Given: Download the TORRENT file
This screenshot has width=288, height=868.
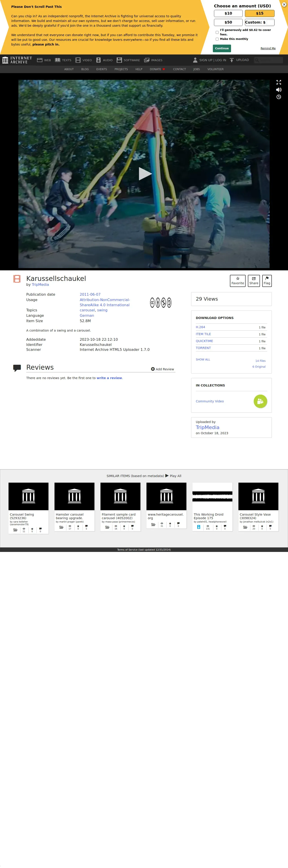Looking at the screenshot, I should pyautogui.click(x=203, y=348).
